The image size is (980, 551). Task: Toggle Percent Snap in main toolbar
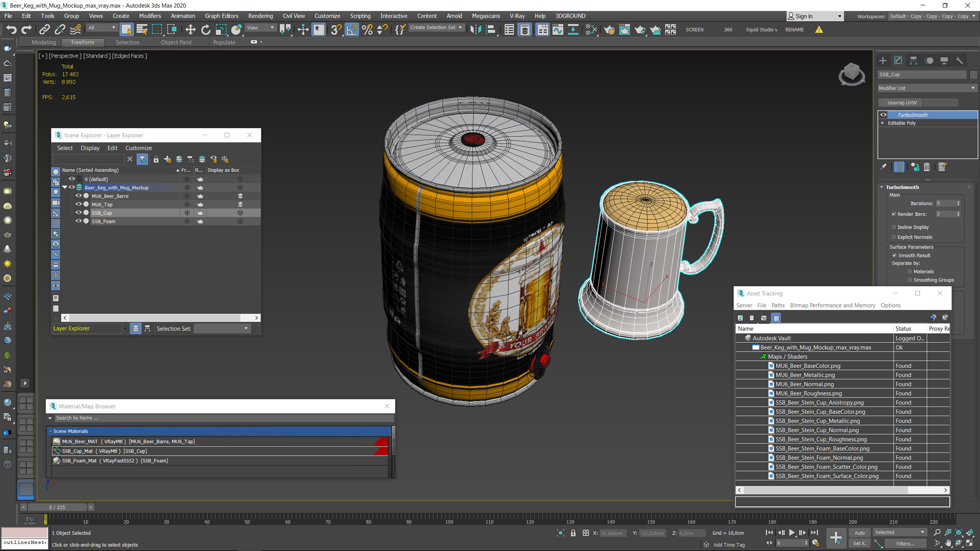[367, 30]
